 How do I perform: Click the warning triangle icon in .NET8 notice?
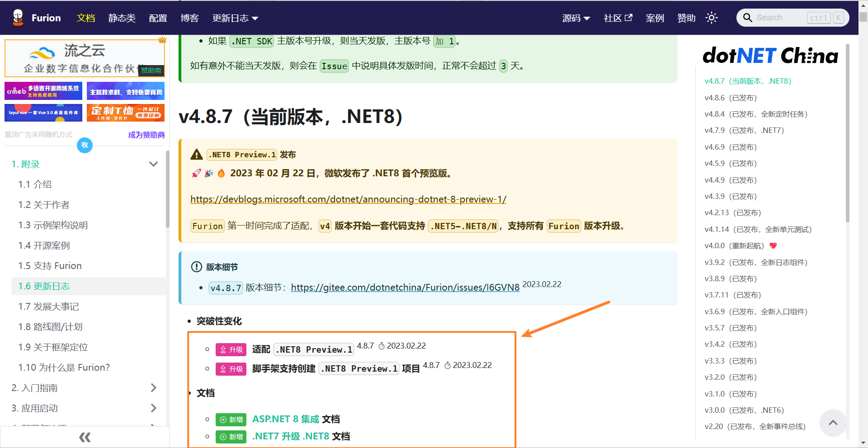pyautogui.click(x=197, y=154)
